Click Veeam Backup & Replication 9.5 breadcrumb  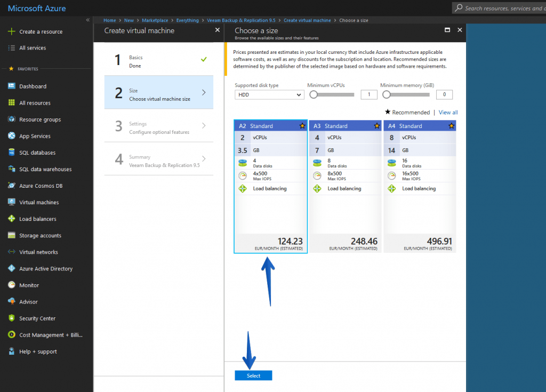[241, 20]
